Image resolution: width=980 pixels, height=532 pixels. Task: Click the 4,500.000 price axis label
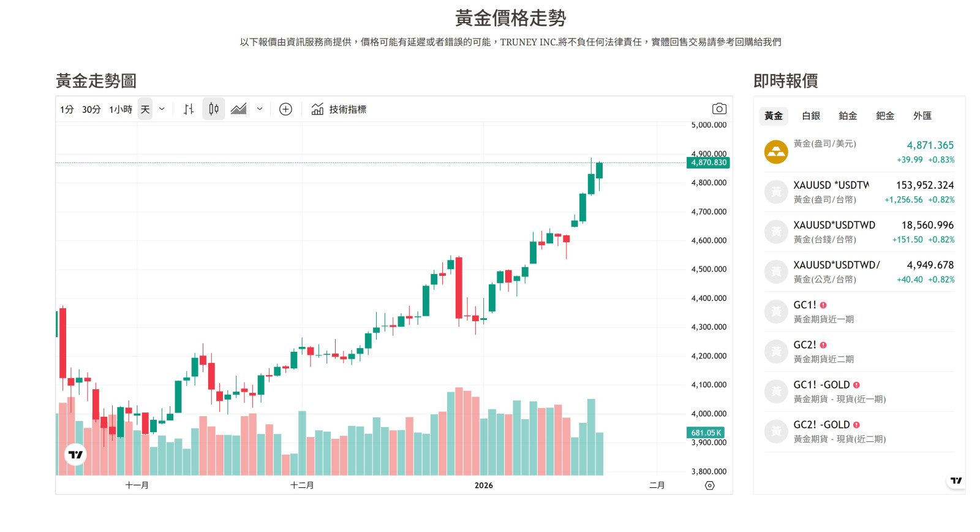(709, 269)
